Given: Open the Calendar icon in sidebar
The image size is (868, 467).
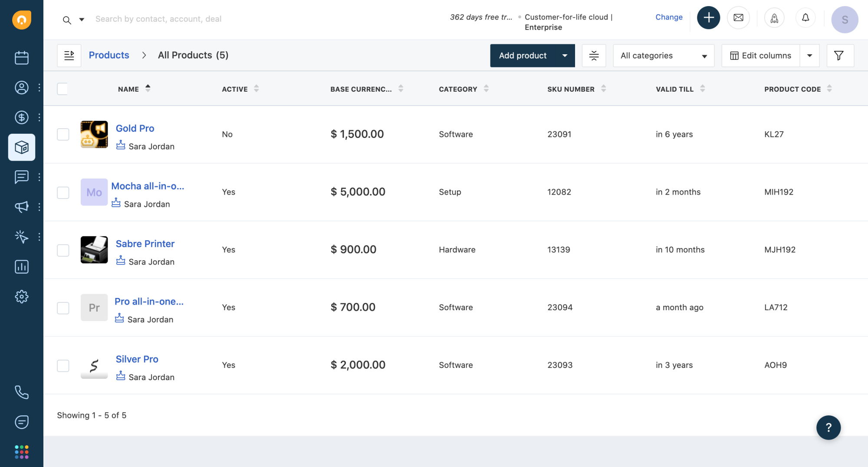Looking at the screenshot, I should pos(22,57).
